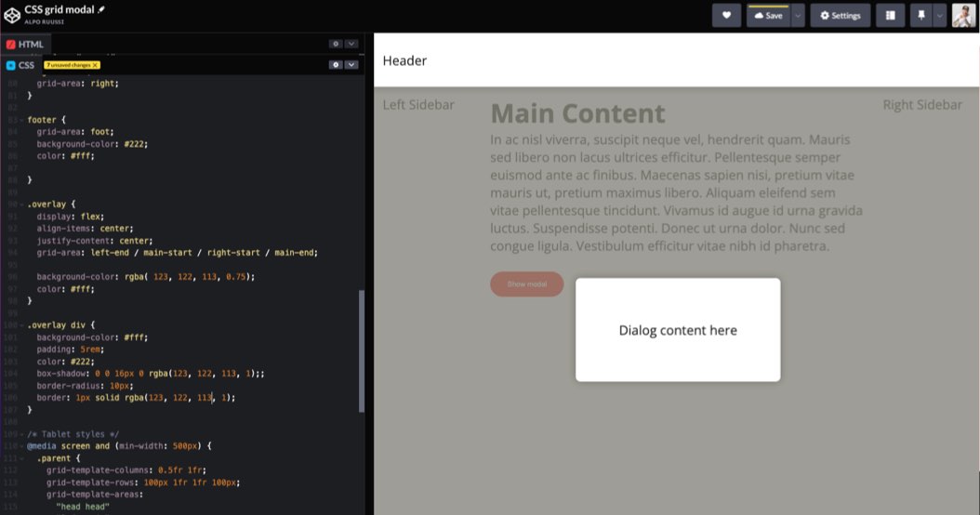Open the Settings button
Image resolution: width=980 pixels, height=515 pixels.
click(840, 16)
